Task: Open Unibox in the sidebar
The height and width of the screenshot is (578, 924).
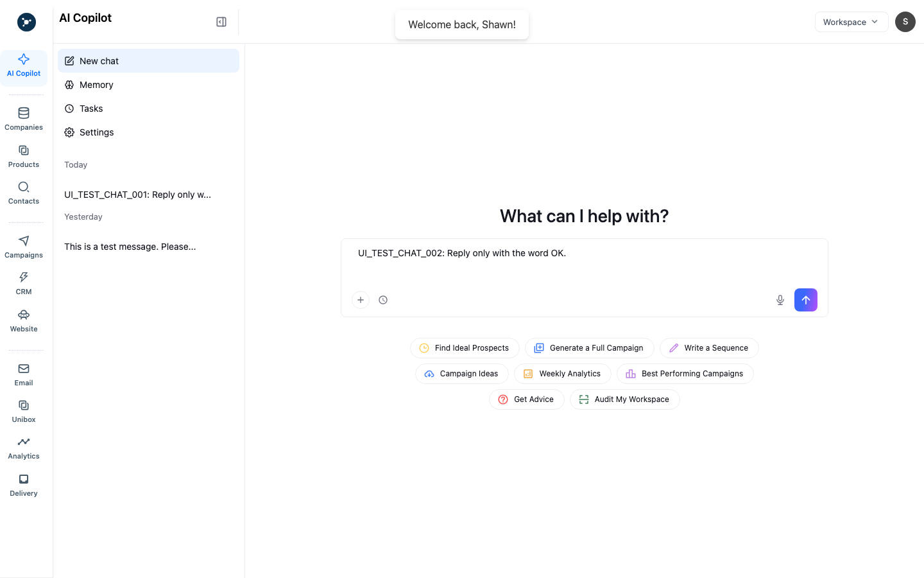Action: [x=24, y=411]
